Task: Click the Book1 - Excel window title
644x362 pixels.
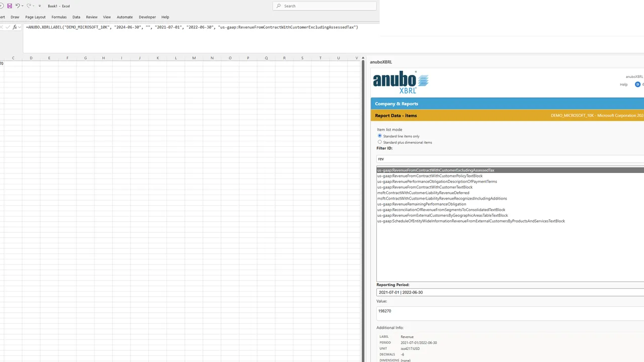Action: [59, 6]
